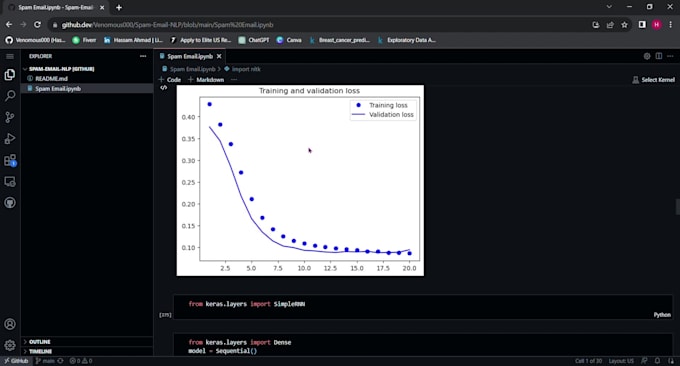This screenshot has width=680, height=366.
Task: Go back in the browser
Action: click(9, 25)
